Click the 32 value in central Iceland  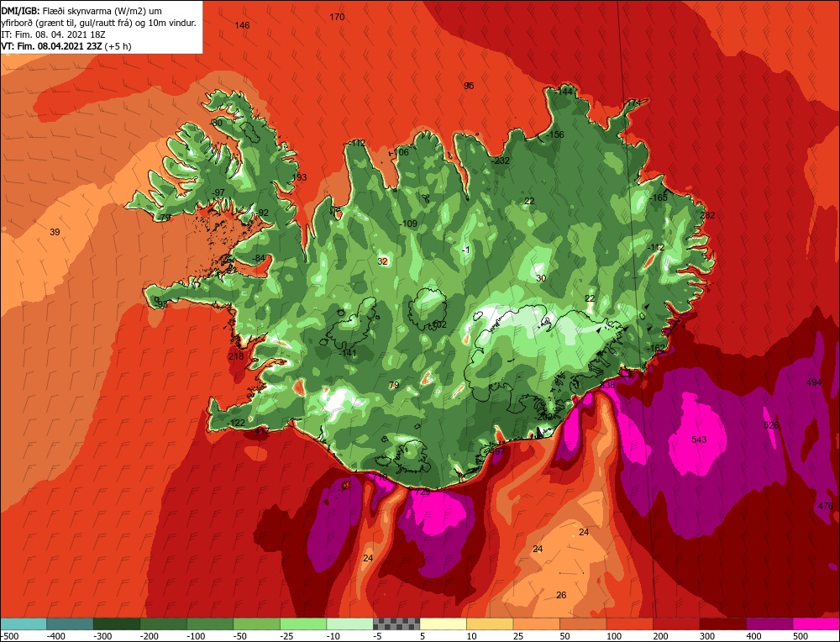pos(382,261)
